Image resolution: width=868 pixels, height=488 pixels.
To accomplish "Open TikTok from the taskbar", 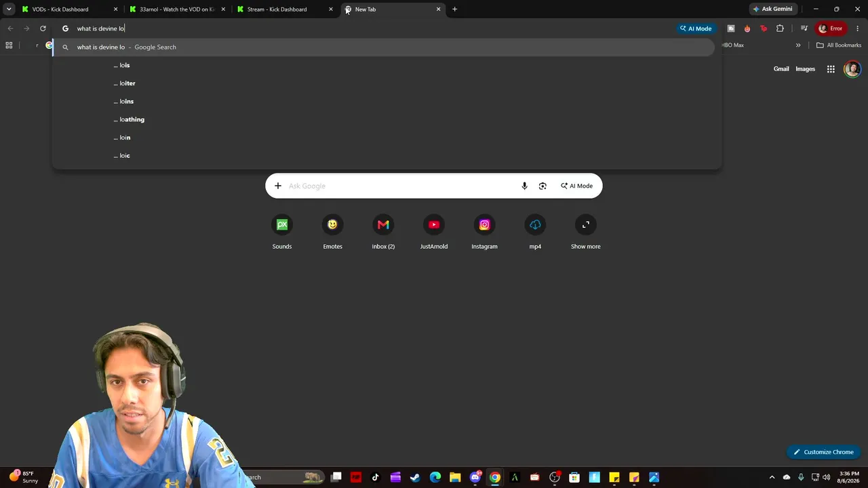I will [376, 477].
